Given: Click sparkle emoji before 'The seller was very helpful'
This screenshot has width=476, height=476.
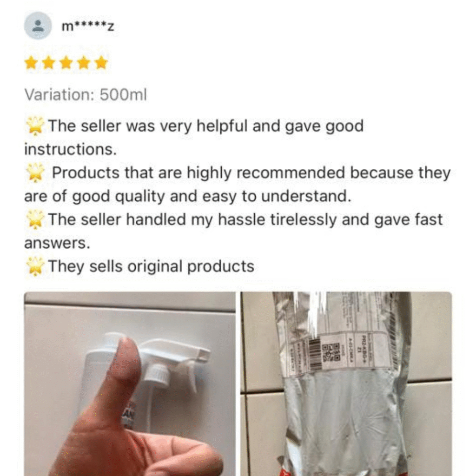Looking at the screenshot, I should pyautogui.click(x=35, y=126).
